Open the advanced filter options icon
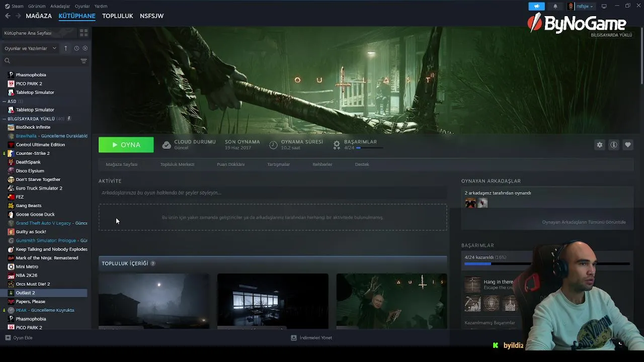 tap(84, 61)
